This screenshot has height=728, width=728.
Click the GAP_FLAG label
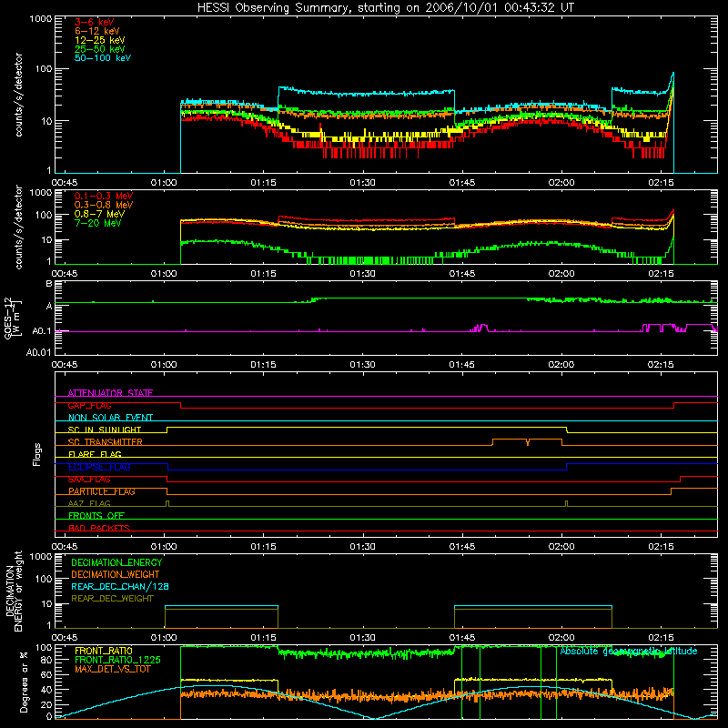(89, 406)
